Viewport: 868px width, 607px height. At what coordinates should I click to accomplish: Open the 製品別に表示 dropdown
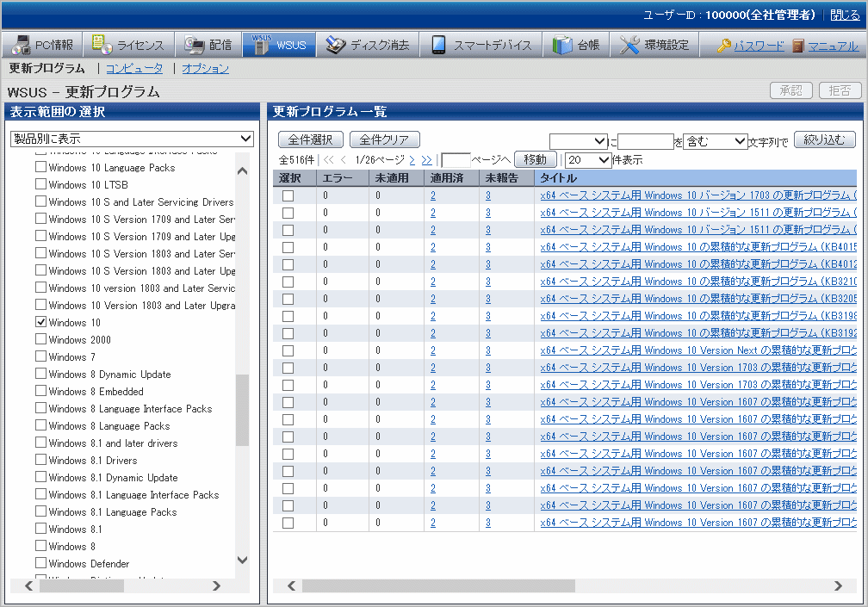133,139
